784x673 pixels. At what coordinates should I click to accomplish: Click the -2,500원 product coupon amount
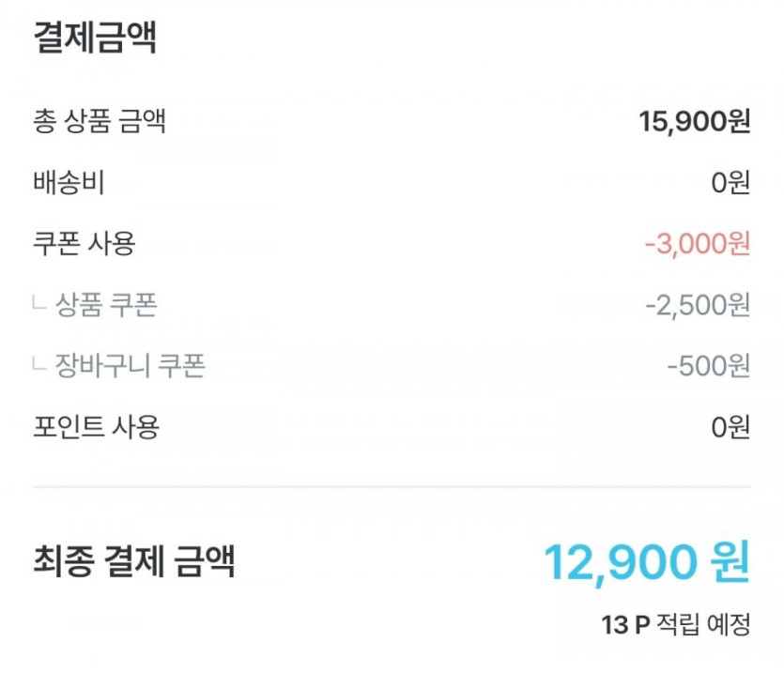(x=697, y=304)
